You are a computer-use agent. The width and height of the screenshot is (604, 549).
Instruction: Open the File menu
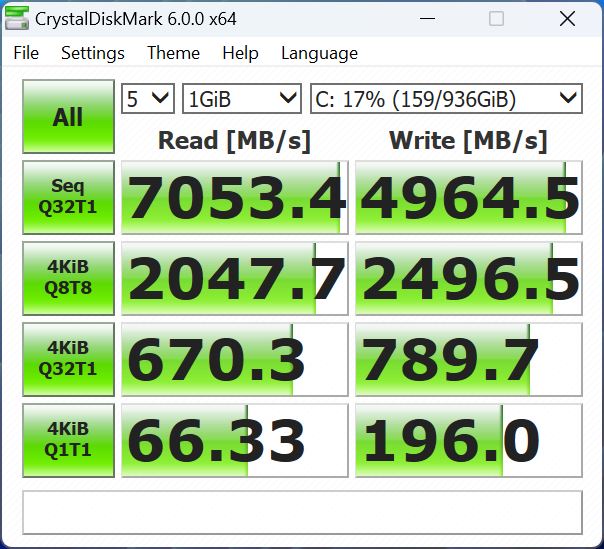pos(26,53)
